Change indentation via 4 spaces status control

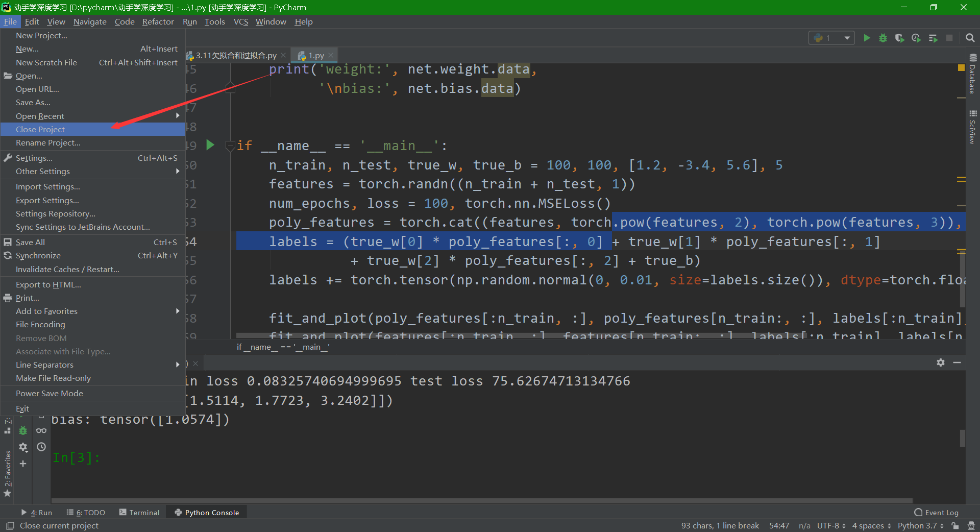(x=868, y=525)
